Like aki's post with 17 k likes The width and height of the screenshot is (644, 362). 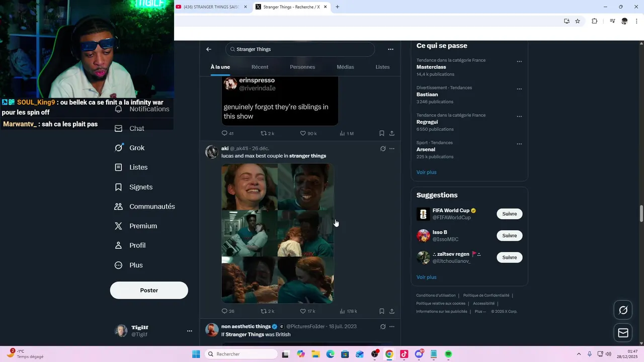point(307,311)
